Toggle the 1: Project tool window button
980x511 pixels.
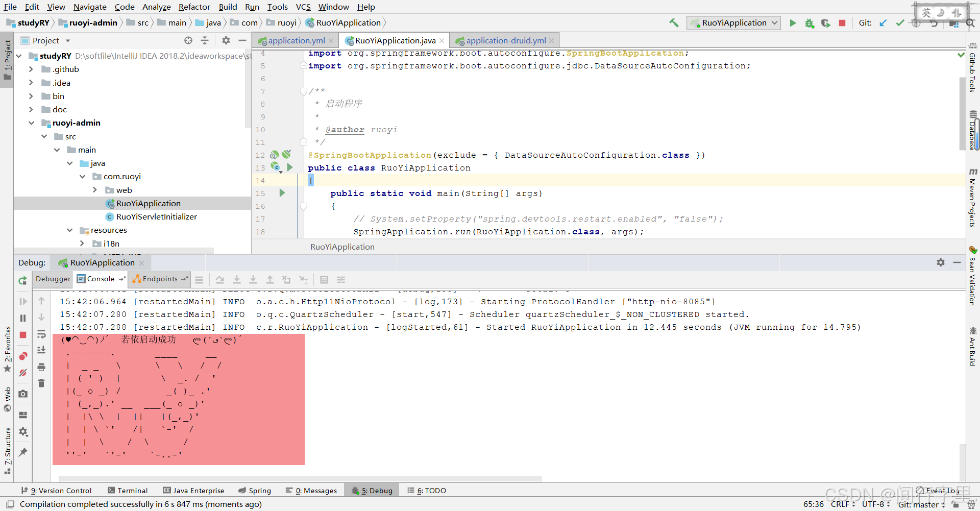click(7, 60)
